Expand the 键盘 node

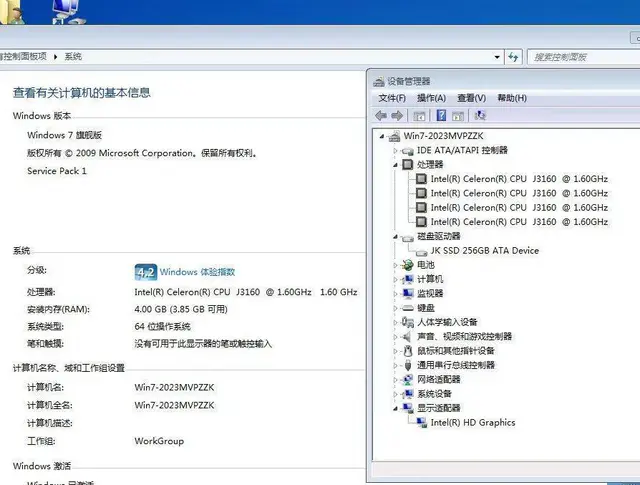pos(395,308)
